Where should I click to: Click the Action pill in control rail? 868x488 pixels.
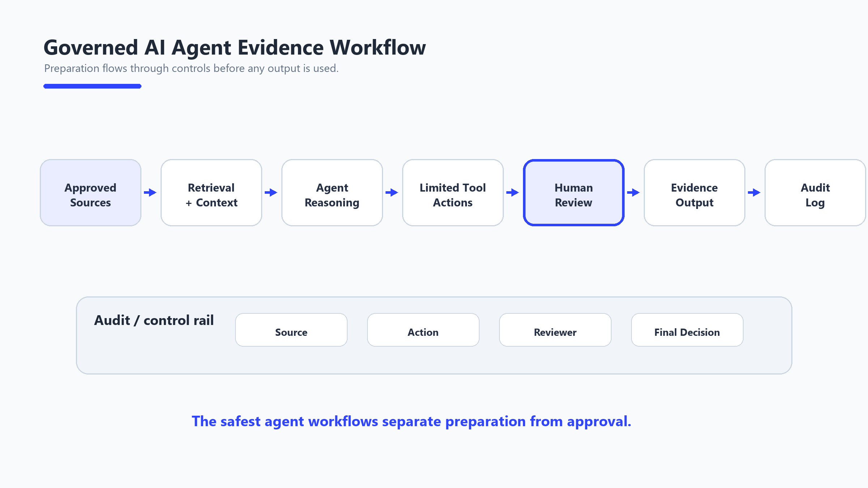(x=423, y=330)
